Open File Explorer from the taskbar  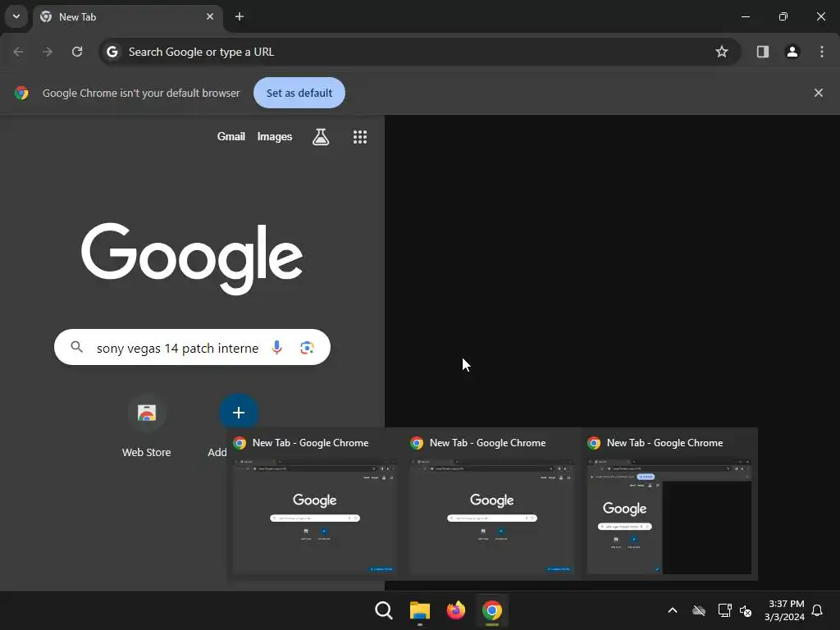[420, 610]
